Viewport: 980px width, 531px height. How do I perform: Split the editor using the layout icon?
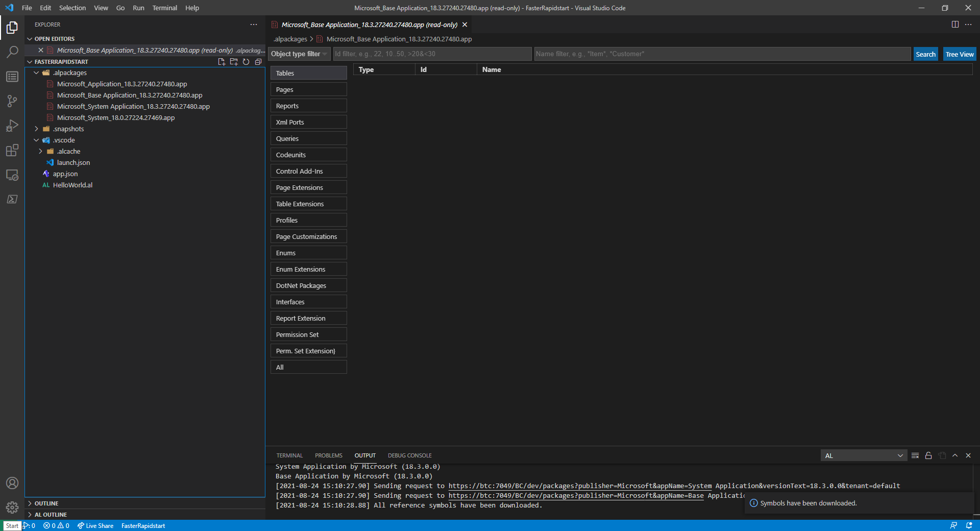955,24
